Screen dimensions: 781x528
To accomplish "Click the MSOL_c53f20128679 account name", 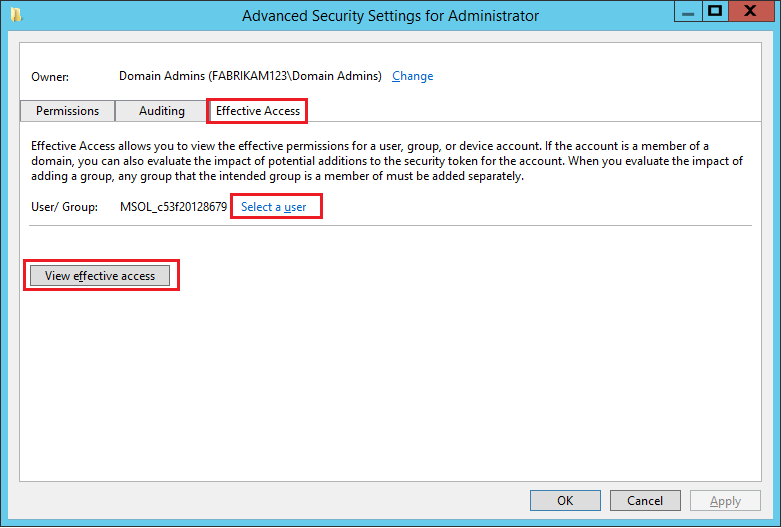I will coord(173,207).
